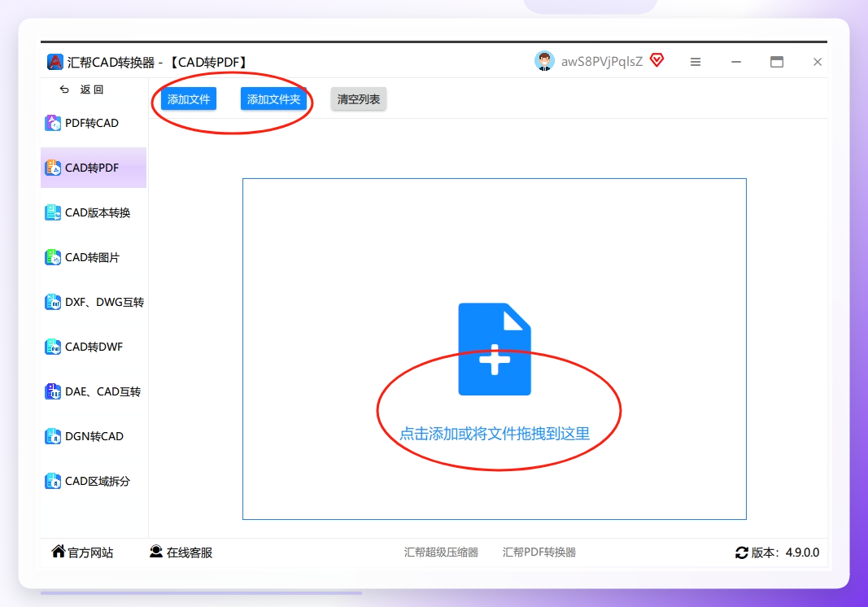
Task: Click the user avatar icon
Action: pos(544,61)
